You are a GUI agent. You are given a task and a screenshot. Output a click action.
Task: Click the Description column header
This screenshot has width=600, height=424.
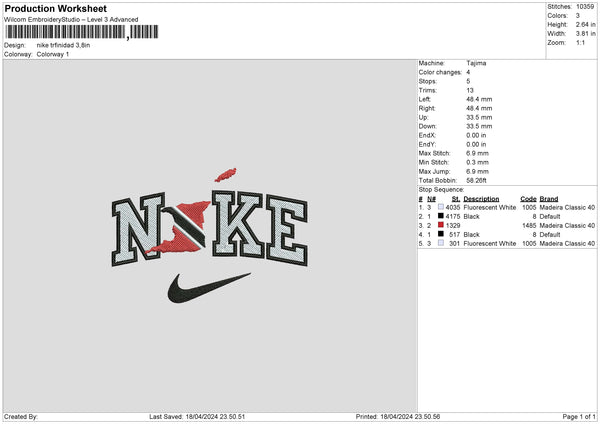(x=481, y=199)
